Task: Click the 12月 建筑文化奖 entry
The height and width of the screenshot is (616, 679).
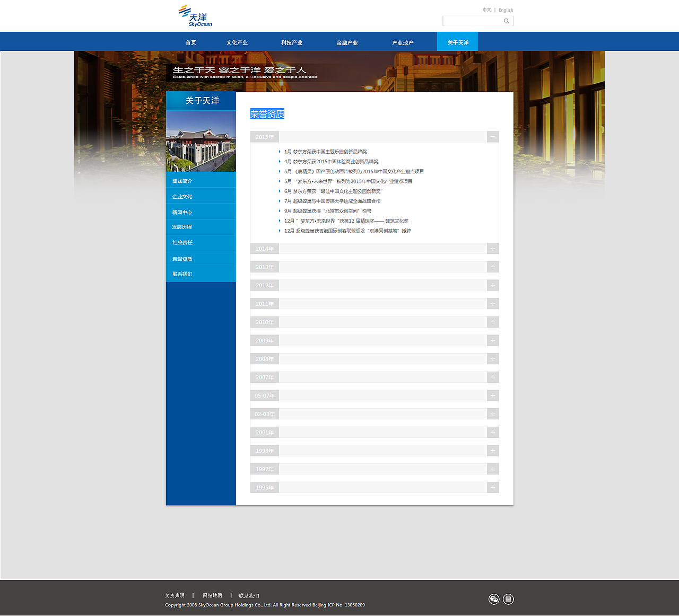Action: (346, 221)
